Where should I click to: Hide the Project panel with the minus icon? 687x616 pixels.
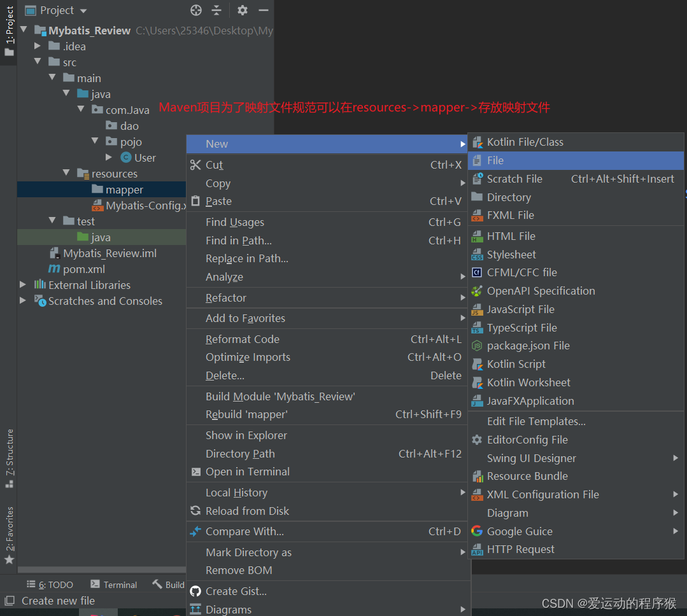pyautogui.click(x=264, y=10)
